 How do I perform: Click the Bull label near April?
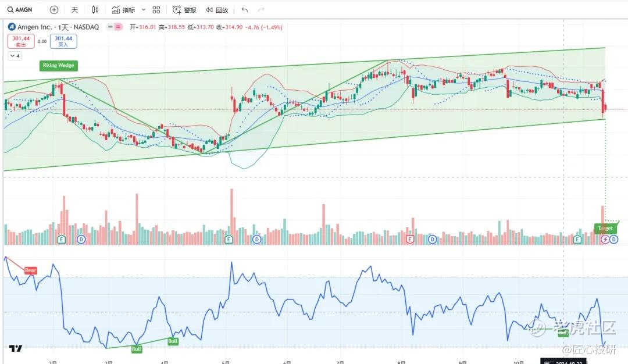(x=173, y=341)
